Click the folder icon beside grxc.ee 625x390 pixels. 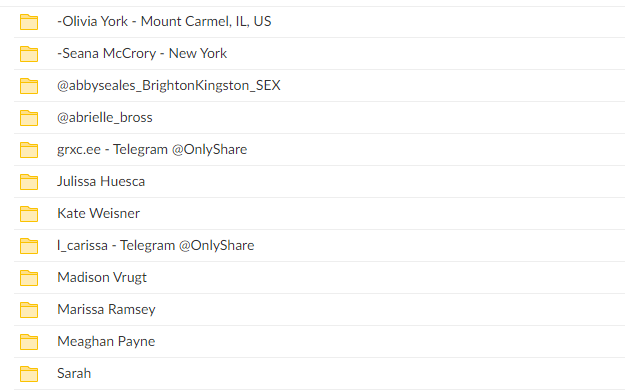29,150
